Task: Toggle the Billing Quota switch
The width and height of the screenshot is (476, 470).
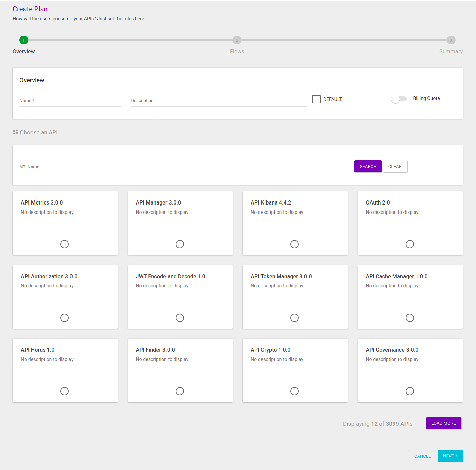Action: click(399, 99)
